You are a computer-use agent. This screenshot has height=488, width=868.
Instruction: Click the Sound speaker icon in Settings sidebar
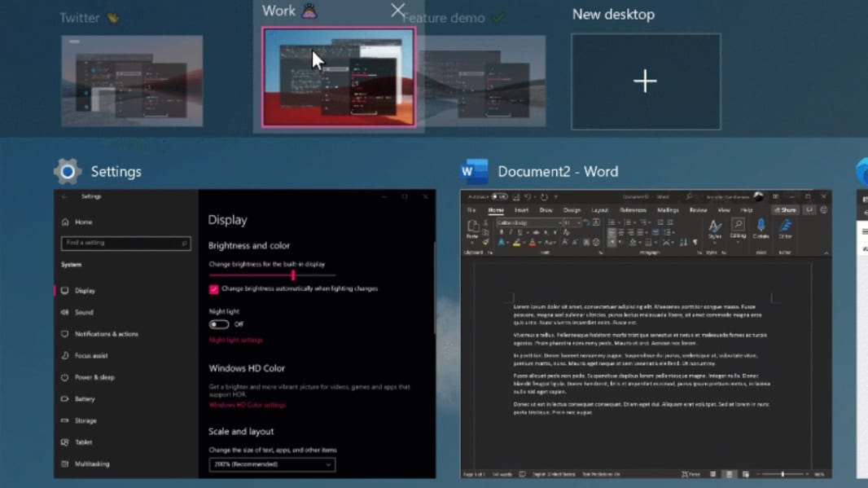65,312
